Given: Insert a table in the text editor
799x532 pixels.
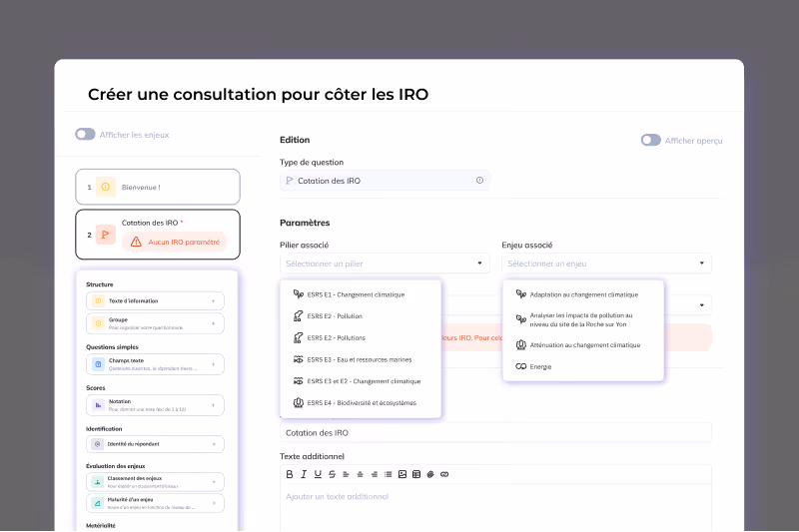Looking at the screenshot, I should click(x=416, y=474).
